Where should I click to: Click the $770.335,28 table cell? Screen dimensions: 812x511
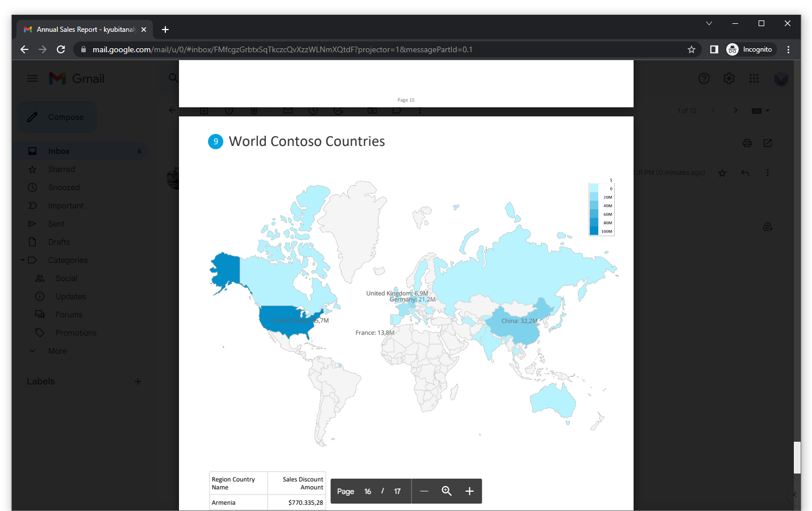(297, 502)
